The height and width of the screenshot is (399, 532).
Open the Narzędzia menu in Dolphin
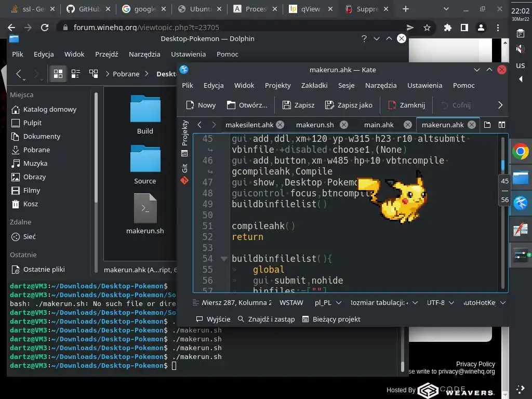click(144, 54)
